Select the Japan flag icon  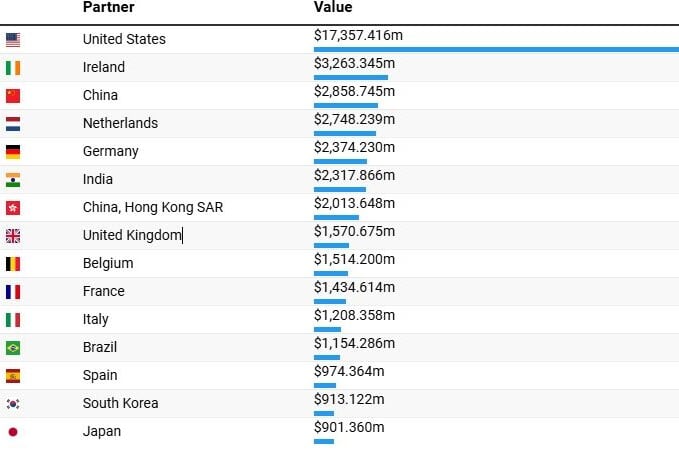tap(13, 432)
